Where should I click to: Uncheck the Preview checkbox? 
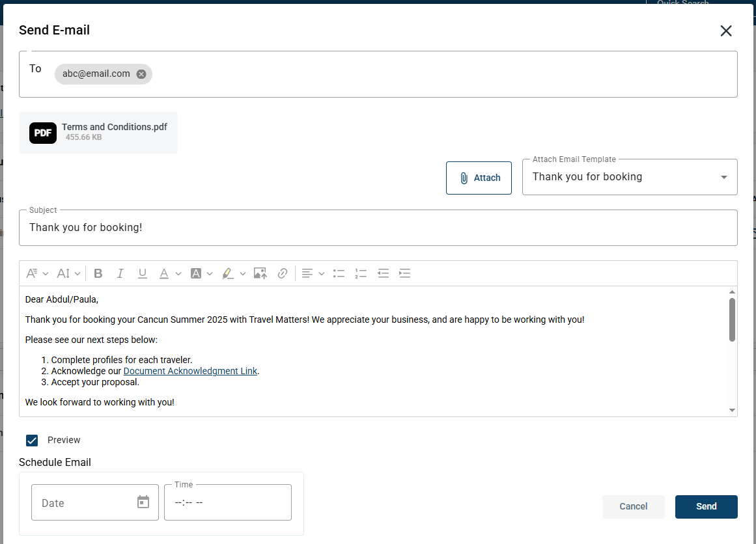(x=32, y=440)
